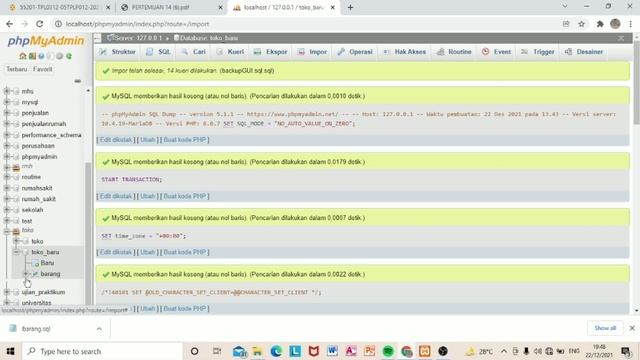Open the browser extensions puzzle icon
The image size is (640, 360).
(600, 24)
